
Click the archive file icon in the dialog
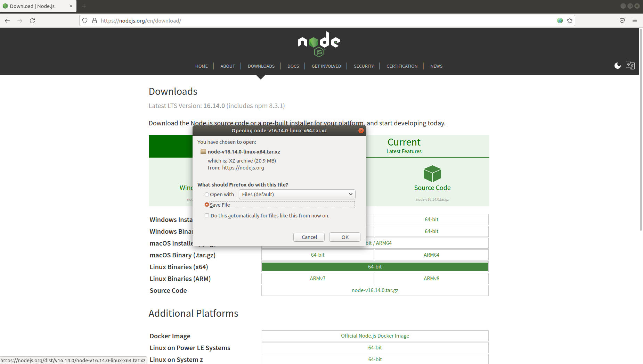point(203,151)
